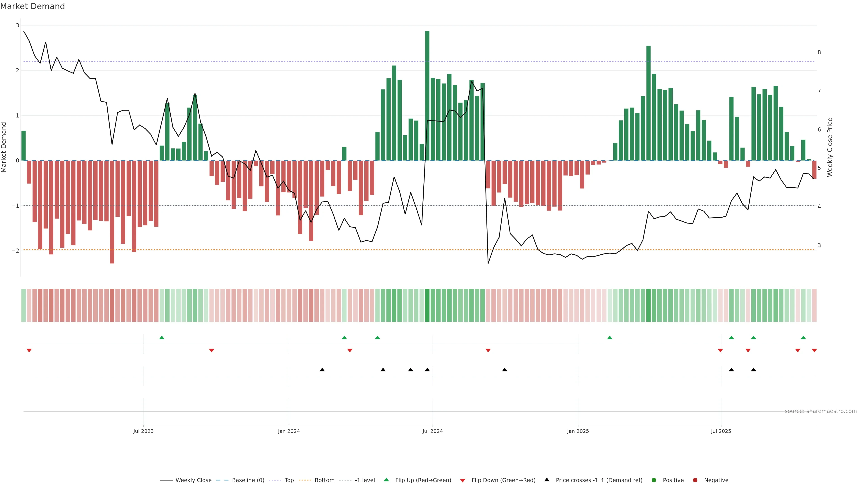Click Flip Down red triangle legend icon

tap(463, 480)
